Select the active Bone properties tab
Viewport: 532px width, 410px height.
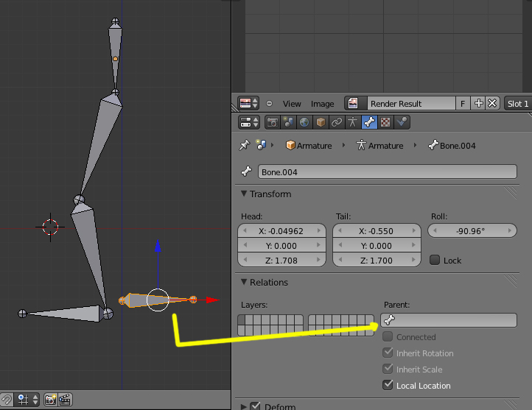coord(369,122)
